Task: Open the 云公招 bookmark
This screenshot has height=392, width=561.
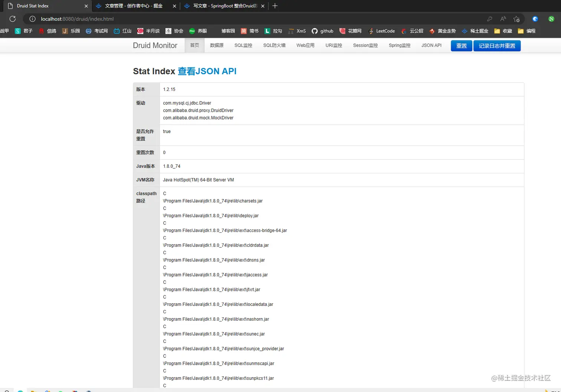Action: 412,31
